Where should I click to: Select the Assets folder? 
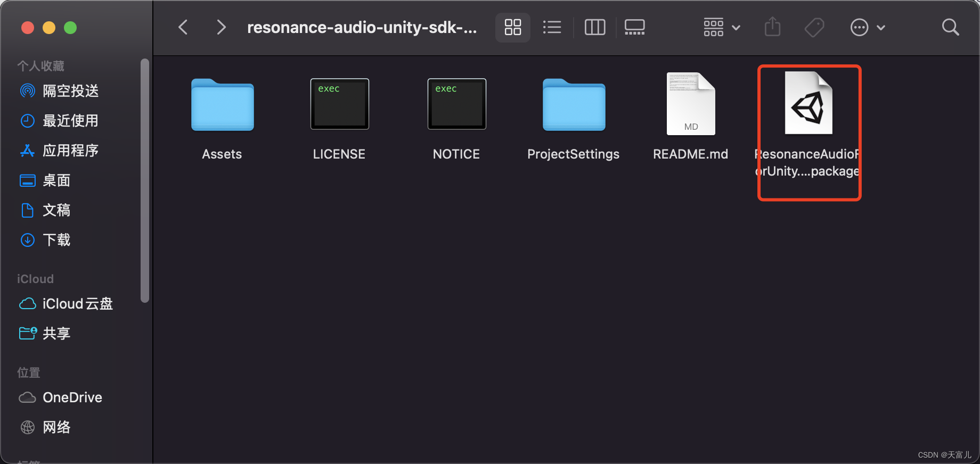[x=223, y=104]
